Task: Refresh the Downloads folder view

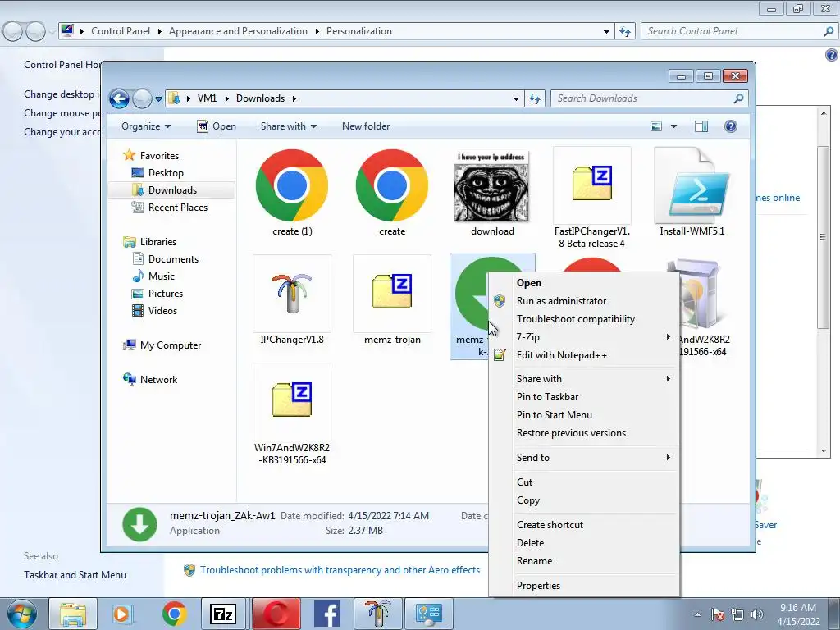Action: click(535, 98)
